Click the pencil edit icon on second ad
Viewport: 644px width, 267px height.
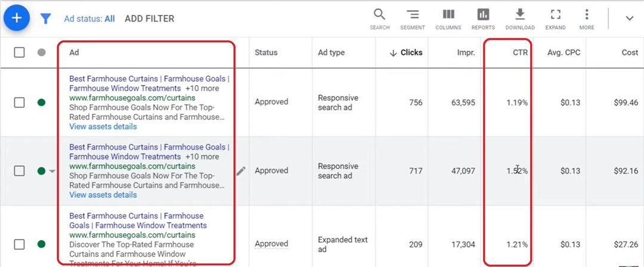tap(241, 171)
